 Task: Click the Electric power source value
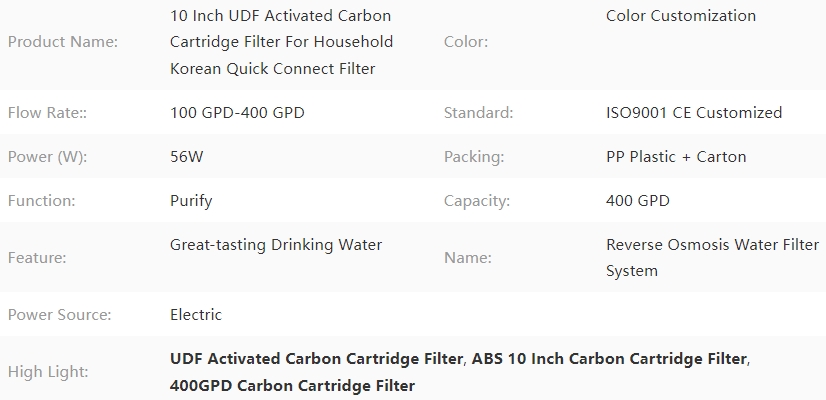pos(195,315)
